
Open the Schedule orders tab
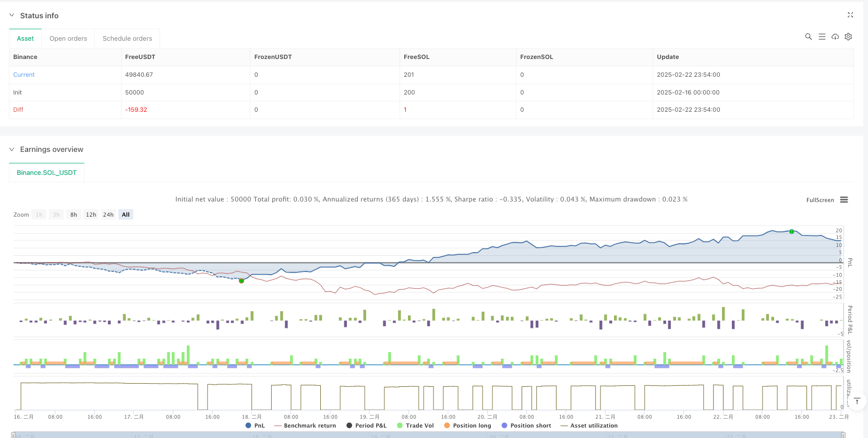[x=127, y=39]
